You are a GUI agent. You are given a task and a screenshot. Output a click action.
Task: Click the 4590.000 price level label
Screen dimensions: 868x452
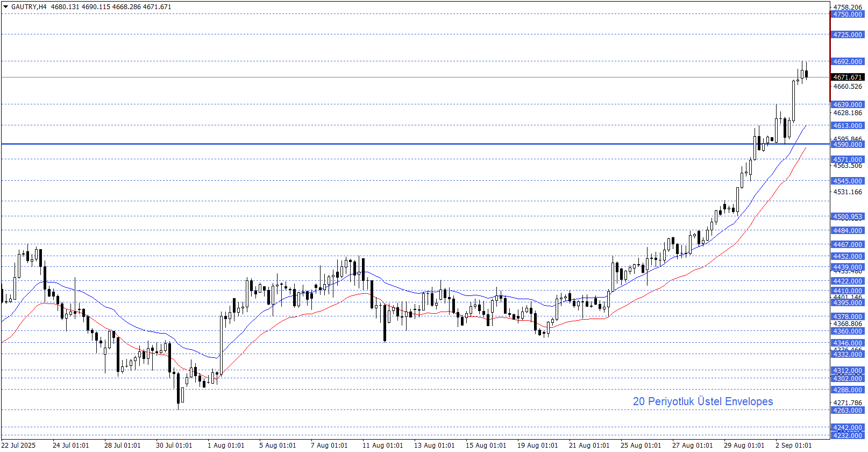tap(848, 145)
